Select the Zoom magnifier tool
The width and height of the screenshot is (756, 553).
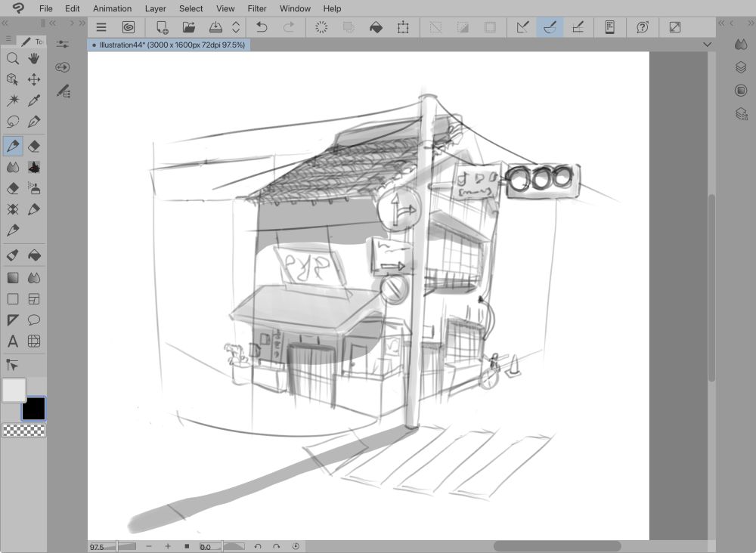click(13, 59)
